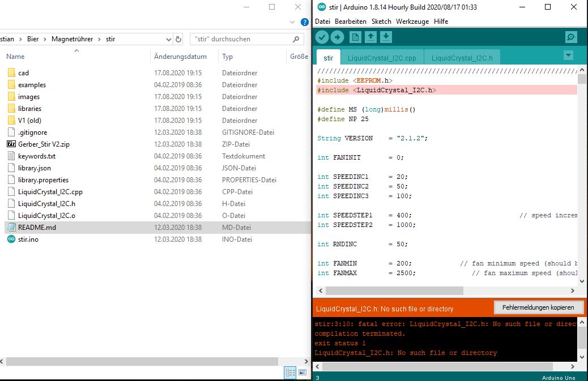The width and height of the screenshot is (588, 381).
Task: Expand the address bar history dropdown
Action: coord(169,39)
